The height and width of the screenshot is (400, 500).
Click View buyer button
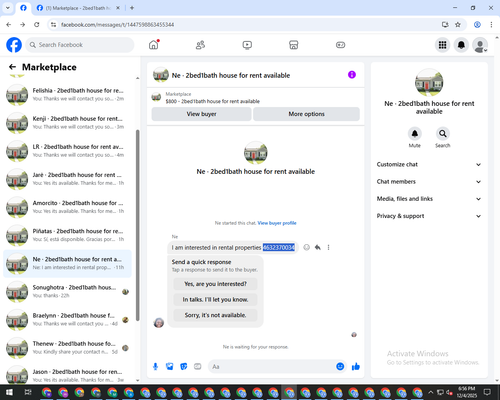201,114
